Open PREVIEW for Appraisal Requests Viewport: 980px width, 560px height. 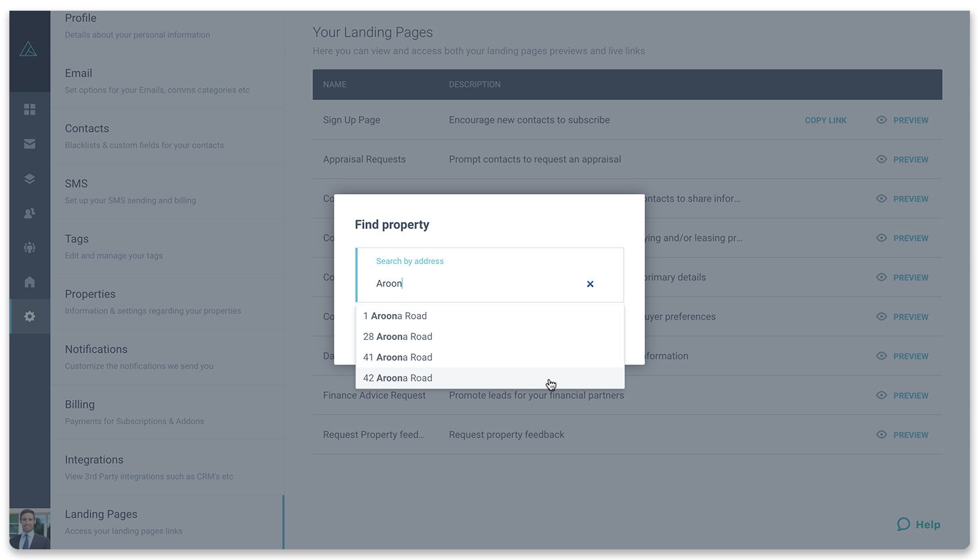pos(909,159)
